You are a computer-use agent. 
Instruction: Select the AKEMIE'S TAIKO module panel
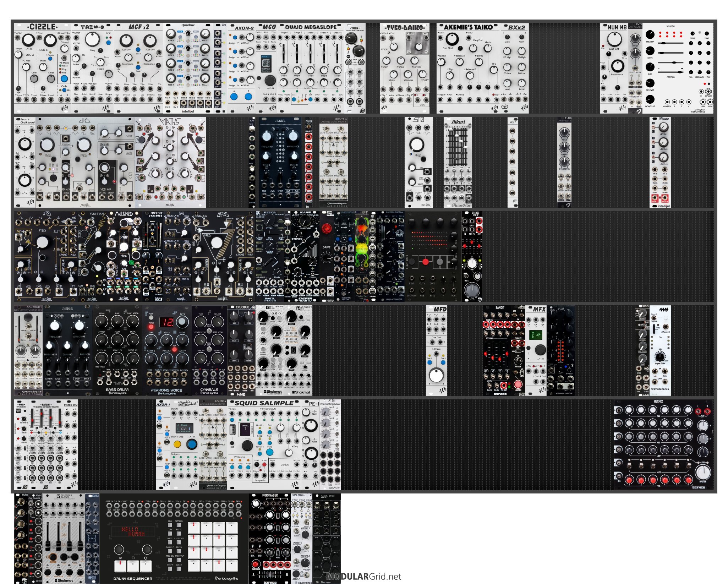[469, 69]
